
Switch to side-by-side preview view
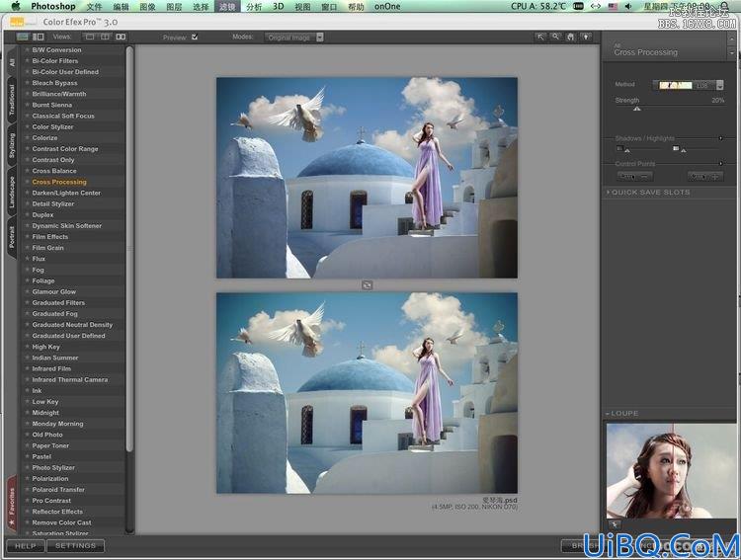[121, 37]
